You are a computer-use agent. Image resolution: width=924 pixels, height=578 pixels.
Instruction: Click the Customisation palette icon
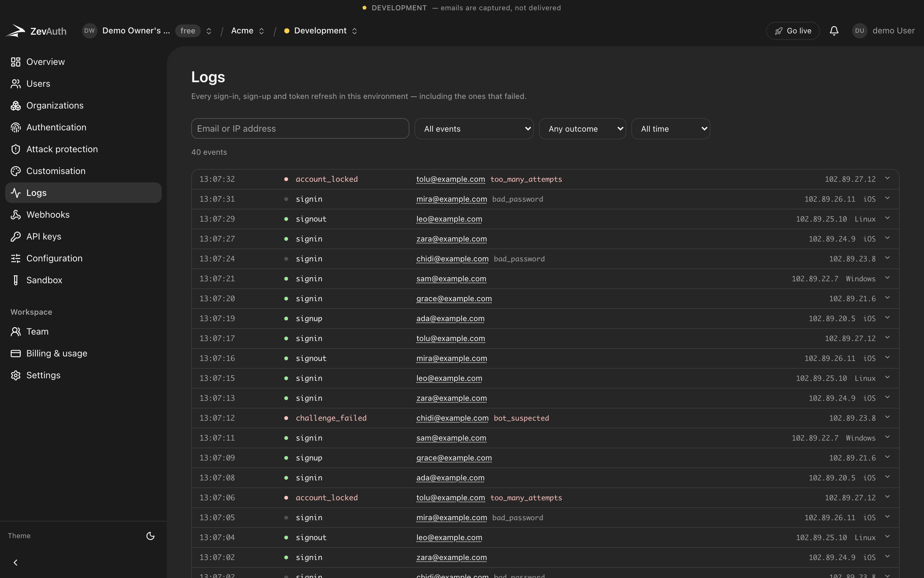coord(16,171)
